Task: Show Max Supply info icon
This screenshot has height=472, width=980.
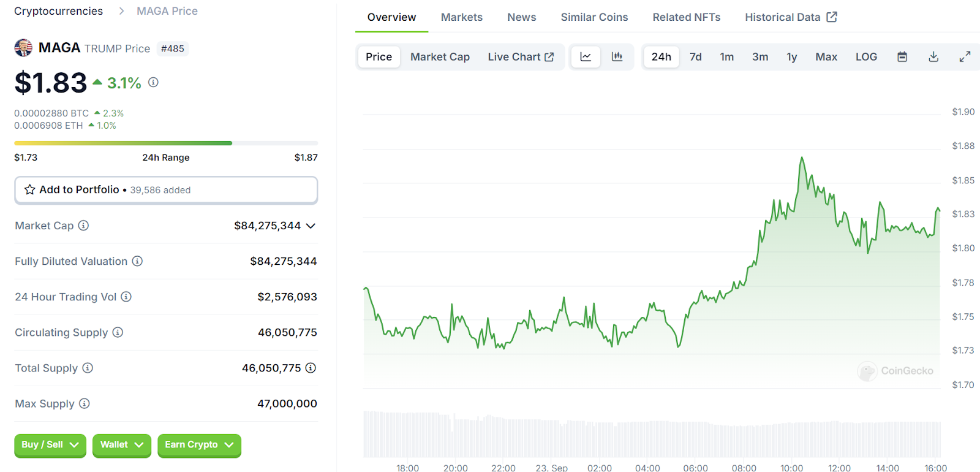Action: [x=85, y=403]
